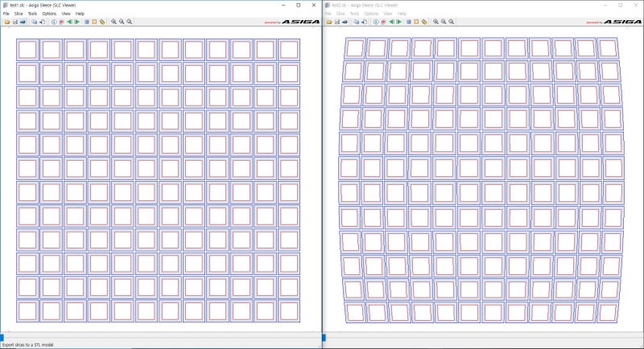Open the View menu in test2 window
Viewport: 644px width, 349px height.
click(388, 14)
